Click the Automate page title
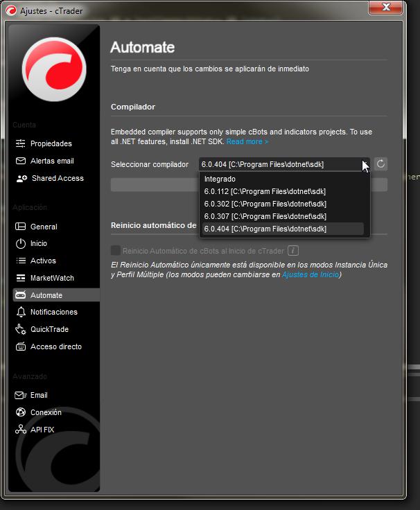This screenshot has width=420, height=510. click(143, 48)
